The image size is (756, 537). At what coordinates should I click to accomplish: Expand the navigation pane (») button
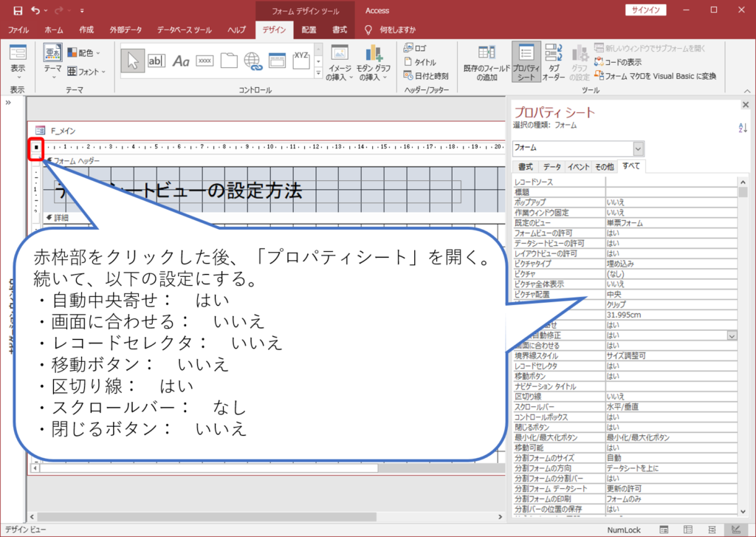[8, 102]
